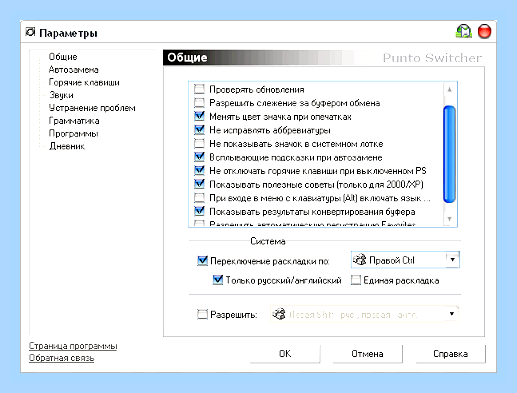Enable the Проверять обновления checkbox
This screenshot has height=393, width=517.
point(199,89)
